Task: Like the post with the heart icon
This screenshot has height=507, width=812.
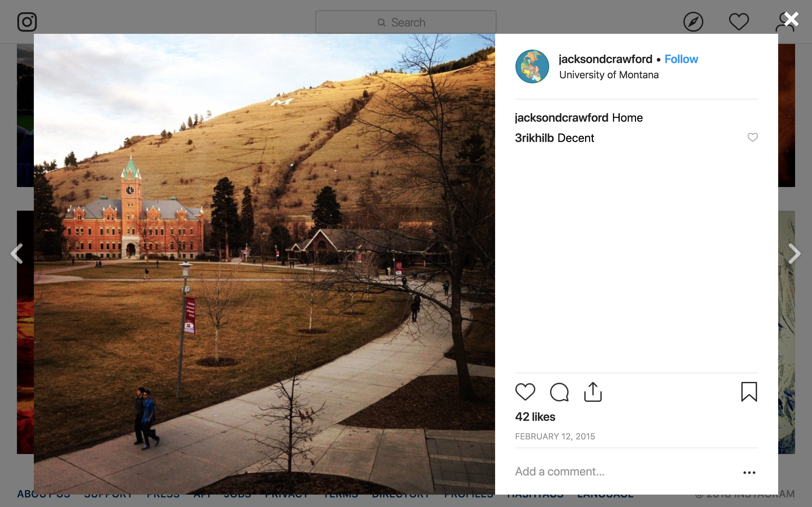Action: point(525,392)
